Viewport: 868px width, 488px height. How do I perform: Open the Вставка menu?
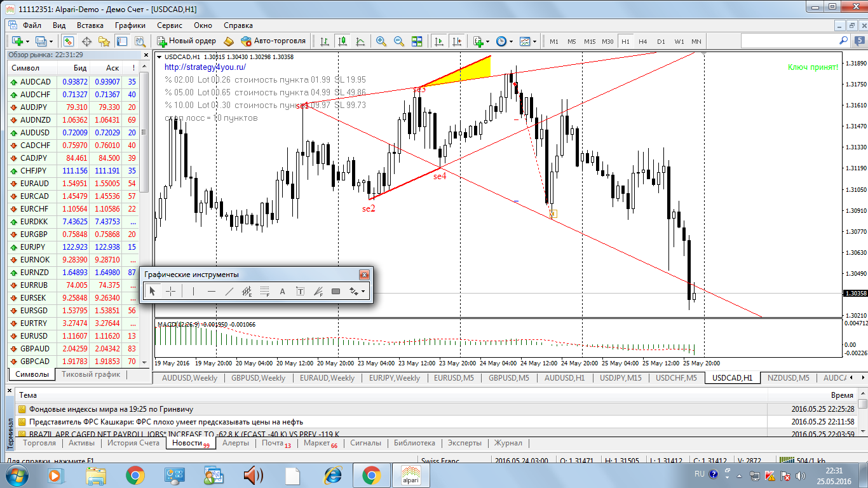point(90,25)
